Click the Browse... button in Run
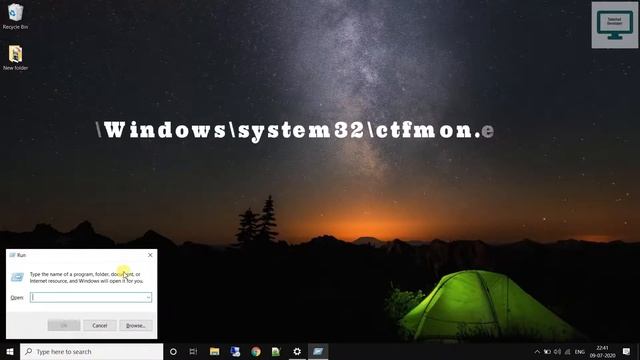 click(136, 326)
